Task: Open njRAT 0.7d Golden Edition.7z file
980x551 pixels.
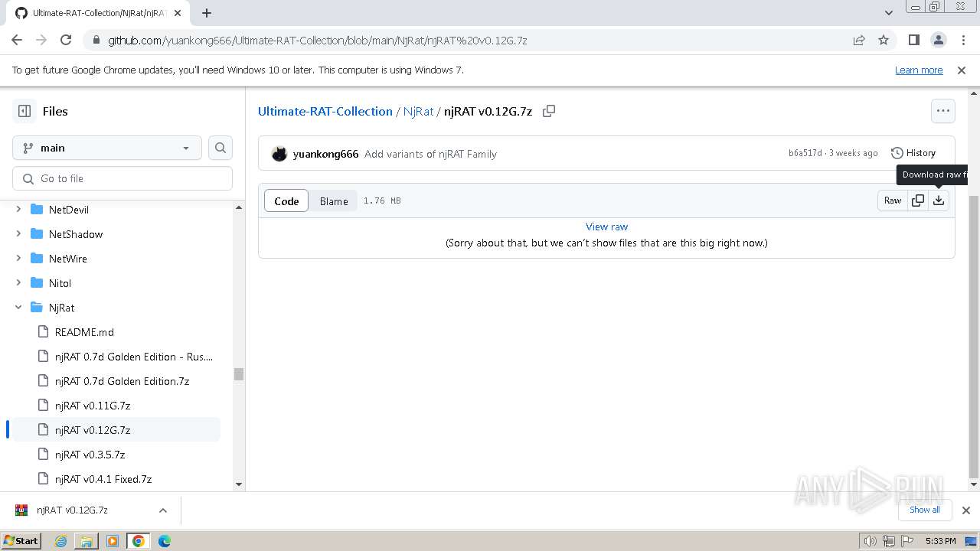Action: tap(122, 381)
